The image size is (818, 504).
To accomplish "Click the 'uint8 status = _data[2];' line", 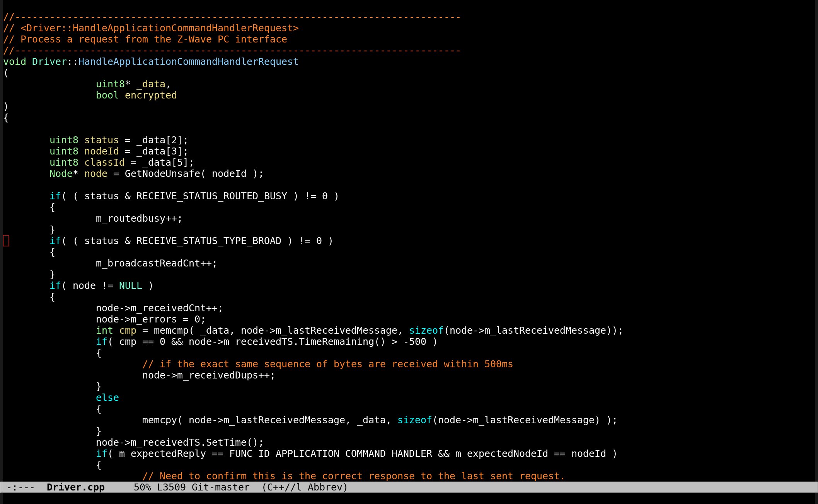I will pos(119,140).
